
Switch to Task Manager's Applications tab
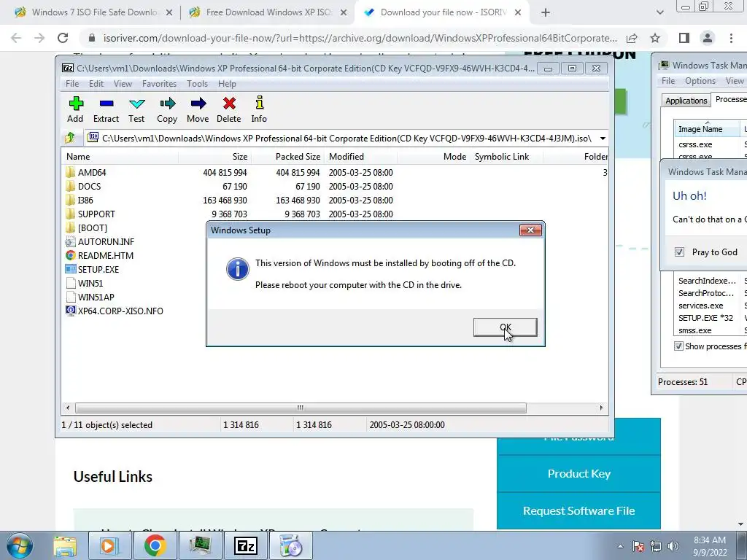(x=686, y=101)
